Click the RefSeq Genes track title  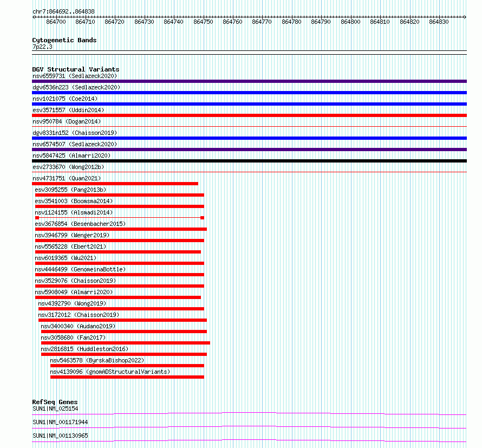[55, 402]
